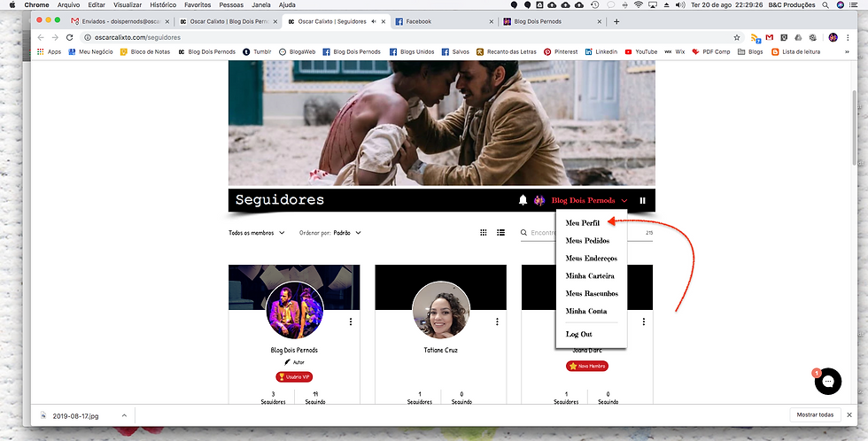Screen dimensions: 868x441
Task: Switch to the Facebook tab
Action: [444, 21]
